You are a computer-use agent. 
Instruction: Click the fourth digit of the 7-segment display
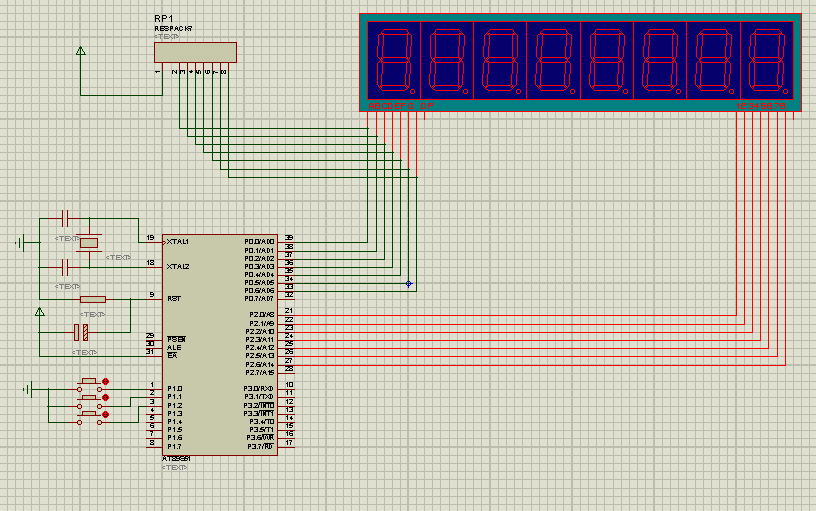click(553, 60)
